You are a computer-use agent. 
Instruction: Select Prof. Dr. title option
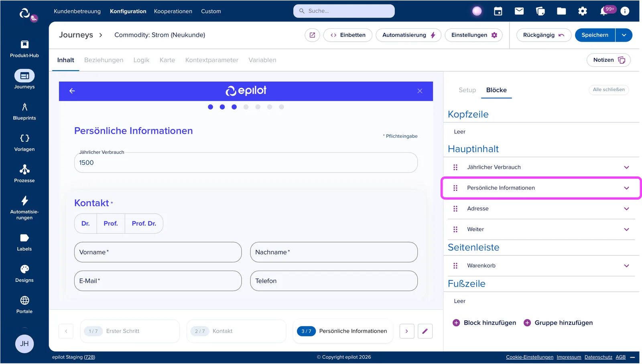point(144,224)
